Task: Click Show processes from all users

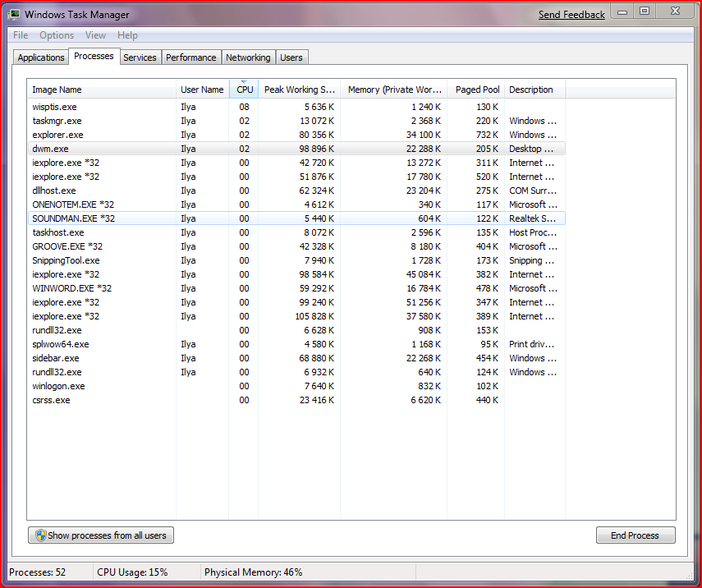Action: [101, 535]
